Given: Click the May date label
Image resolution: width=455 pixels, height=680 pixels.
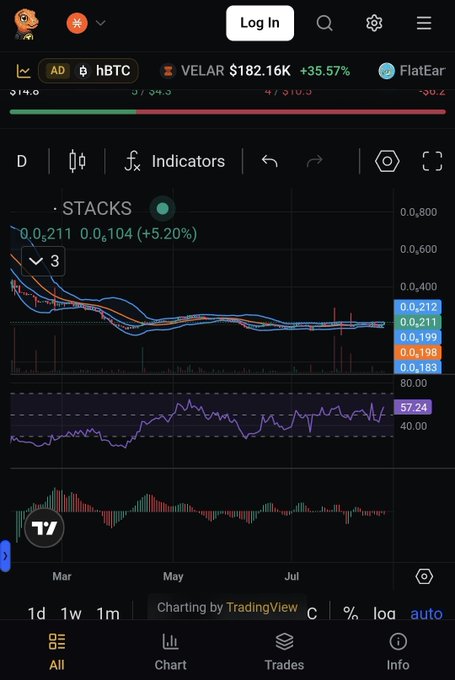Looking at the screenshot, I should (x=173, y=576).
